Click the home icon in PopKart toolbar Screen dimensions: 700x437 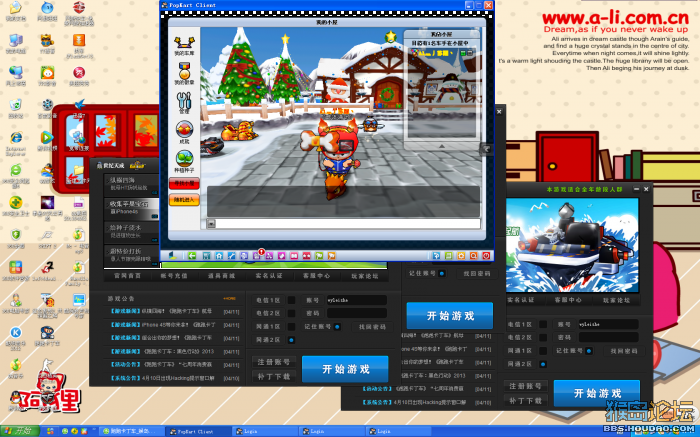219,256
